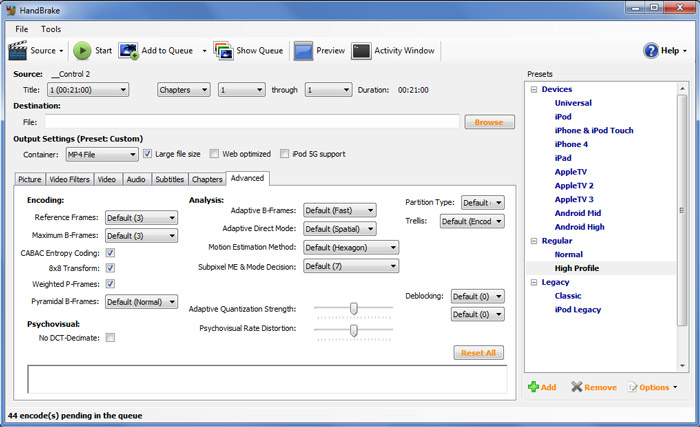Image resolution: width=700 pixels, height=427 pixels.
Task: Toggle CABAC Entropy Coding checkbox
Action: click(x=110, y=253)
